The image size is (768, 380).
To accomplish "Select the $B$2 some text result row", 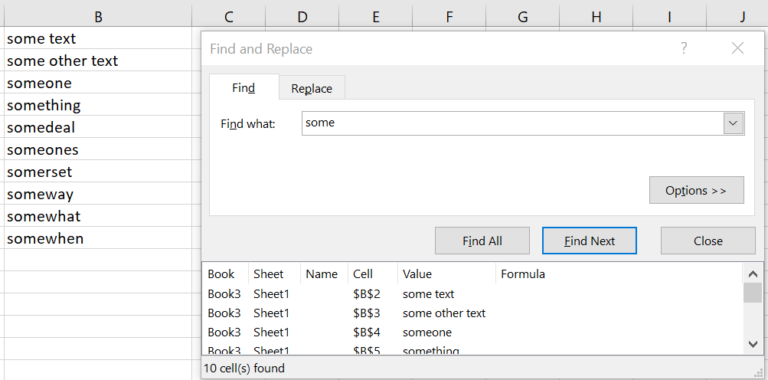I will pyautogui.click(x=473, y=294).
